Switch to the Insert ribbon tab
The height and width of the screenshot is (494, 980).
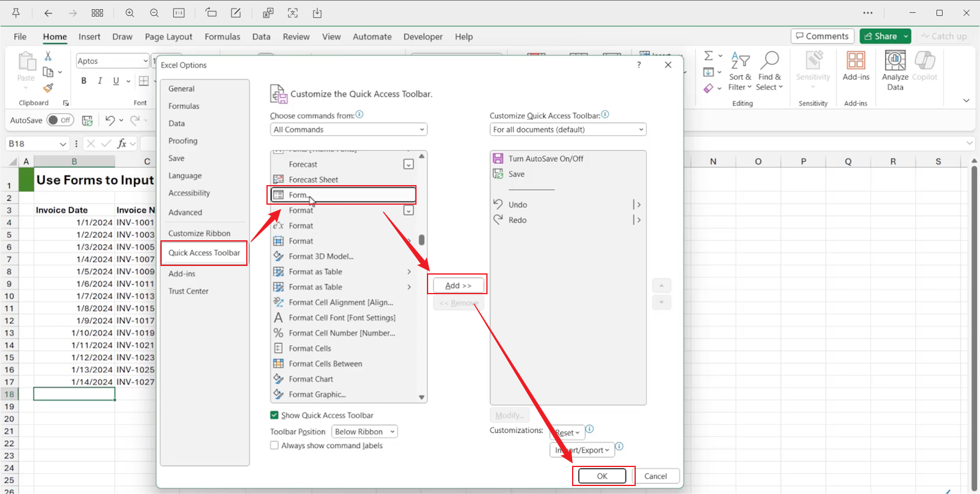(89, 37)
